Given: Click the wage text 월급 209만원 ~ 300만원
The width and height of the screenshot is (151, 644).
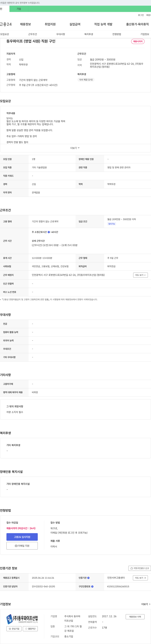Looking at the screenshot, I should point(103,60).
